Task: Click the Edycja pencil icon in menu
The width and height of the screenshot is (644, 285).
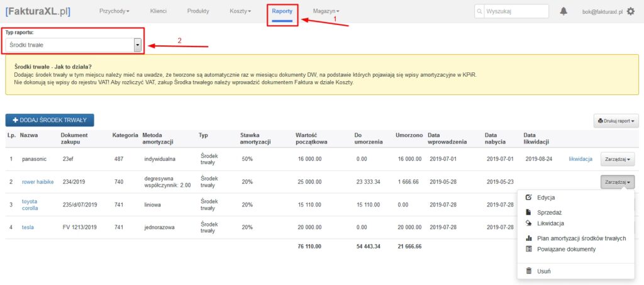Action: click(x=528, y=198)
